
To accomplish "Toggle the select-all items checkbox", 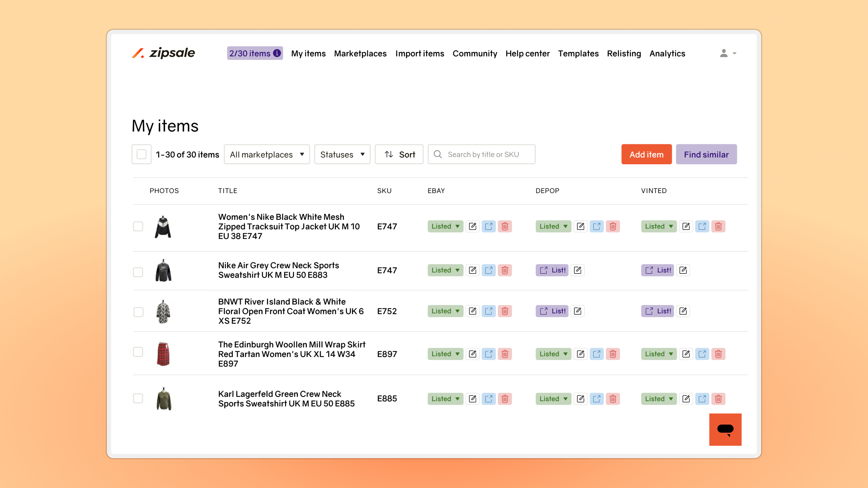I will [x=142, y=155].
